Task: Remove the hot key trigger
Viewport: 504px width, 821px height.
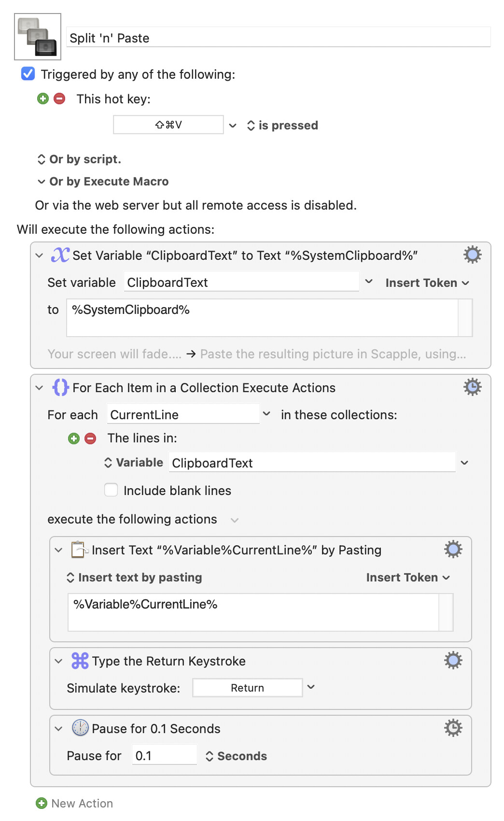Action: coord(59,99)
